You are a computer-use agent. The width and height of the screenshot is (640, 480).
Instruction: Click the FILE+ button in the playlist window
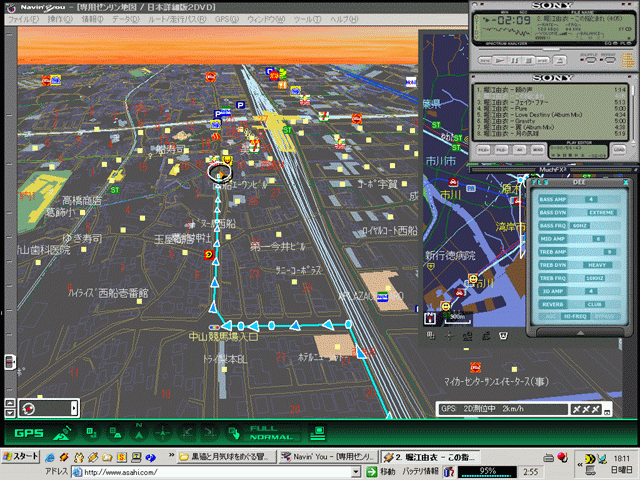484,150
